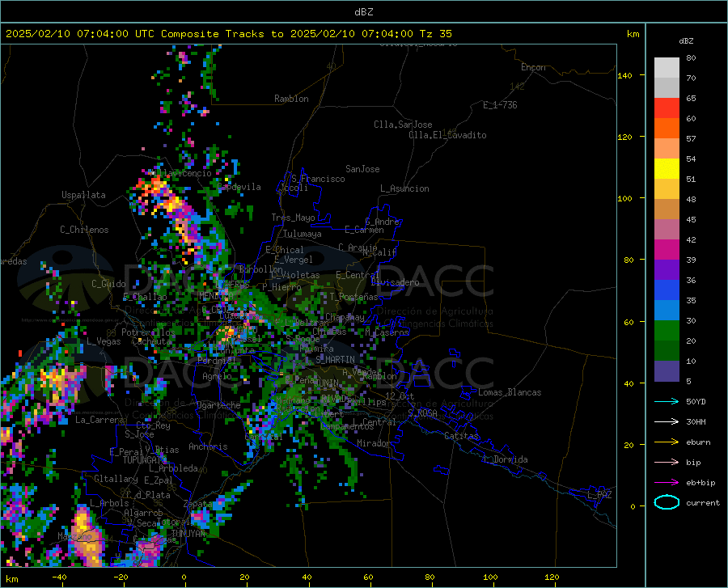Viewport: 728px width, 588px height.
Task: Click the Divisadero place label
Action: pos(395,282)
